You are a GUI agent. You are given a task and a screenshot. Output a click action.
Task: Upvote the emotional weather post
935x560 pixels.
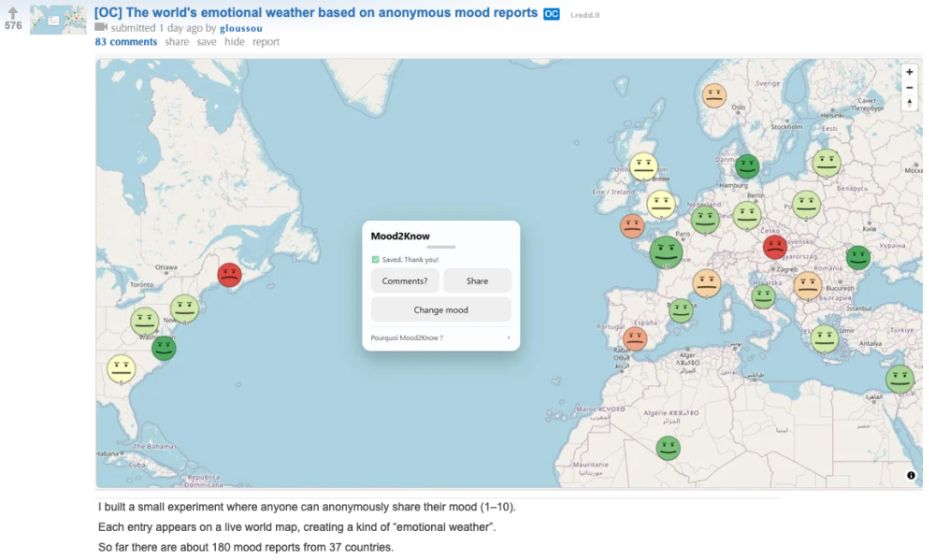(12, 12)
